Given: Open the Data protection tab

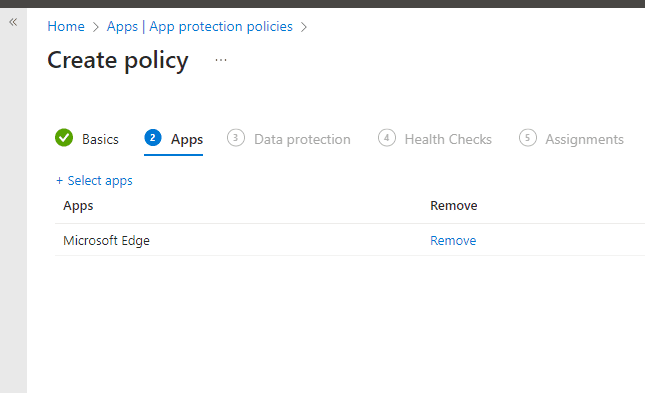Looking at the screenshot, I should coord(302,139).
